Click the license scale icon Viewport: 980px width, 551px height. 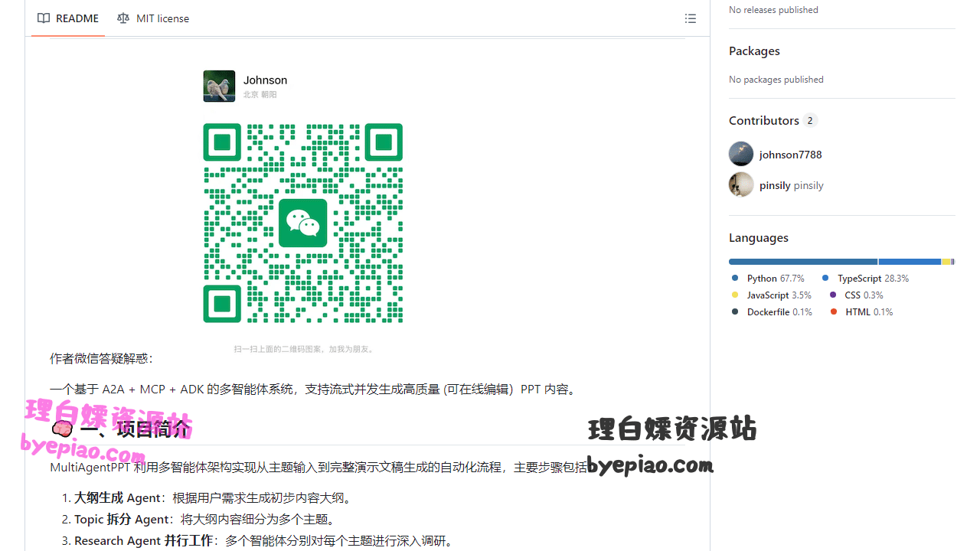(123, 18)
